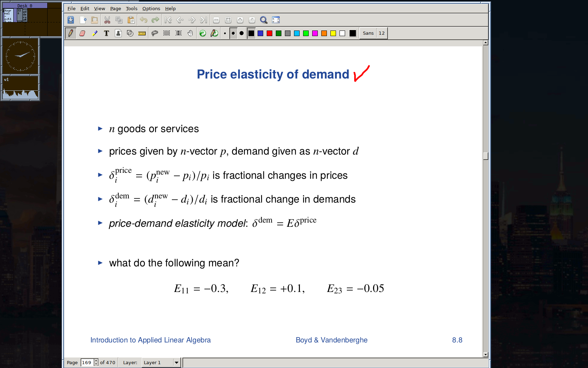Click the Save icon in toolbar

(x=71, y=20)
